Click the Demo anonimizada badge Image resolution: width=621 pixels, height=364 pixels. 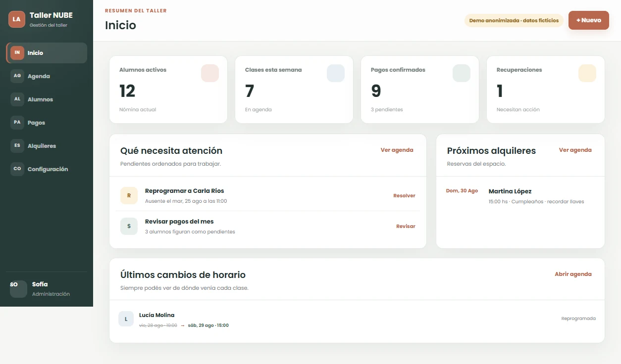pos(514,21)
